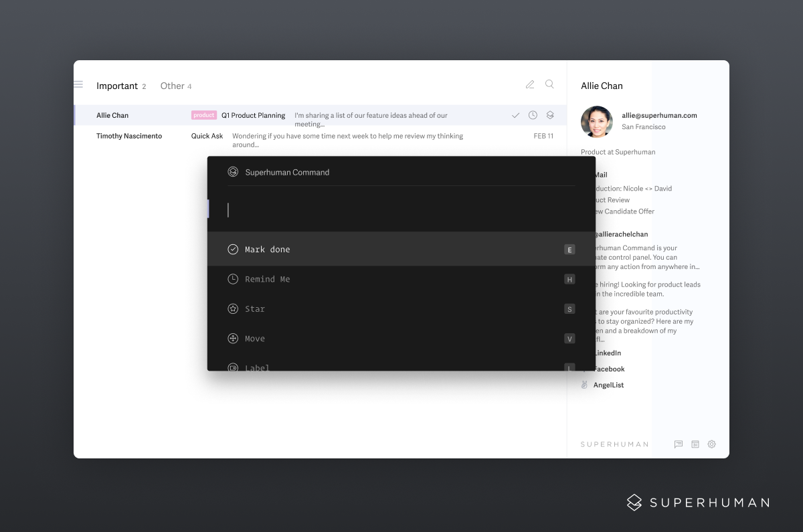803x532 pixels.
Task: Open the hamburger menu icon
Action: pyautogui.click(x=78, y=84)
